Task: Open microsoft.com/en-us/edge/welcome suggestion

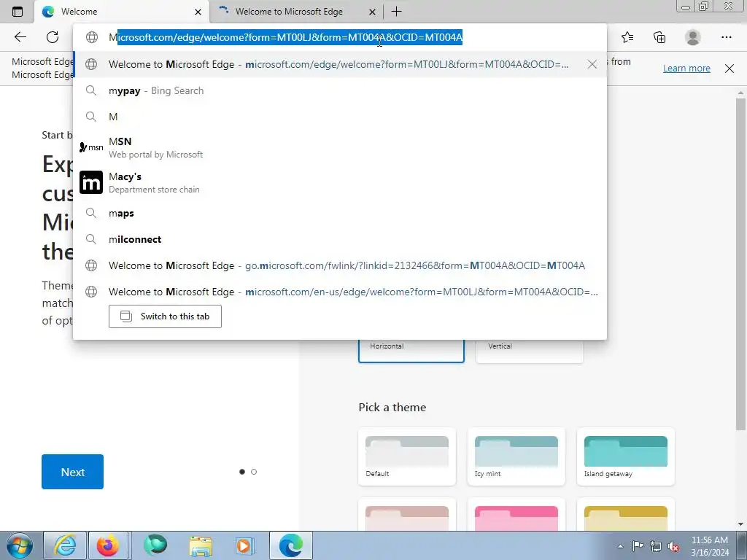Action: point(340,292)
